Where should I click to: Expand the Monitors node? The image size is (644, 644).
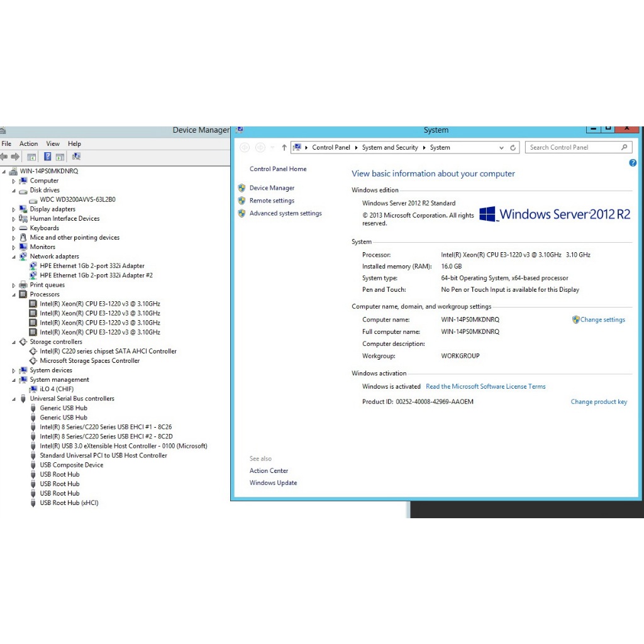click(14, 247)
